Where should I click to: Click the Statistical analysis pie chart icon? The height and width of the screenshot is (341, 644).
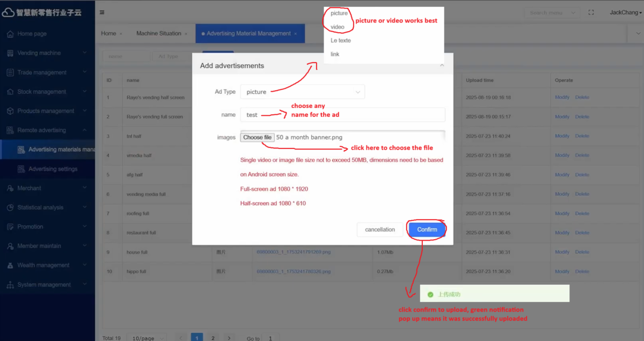point(10,207)
